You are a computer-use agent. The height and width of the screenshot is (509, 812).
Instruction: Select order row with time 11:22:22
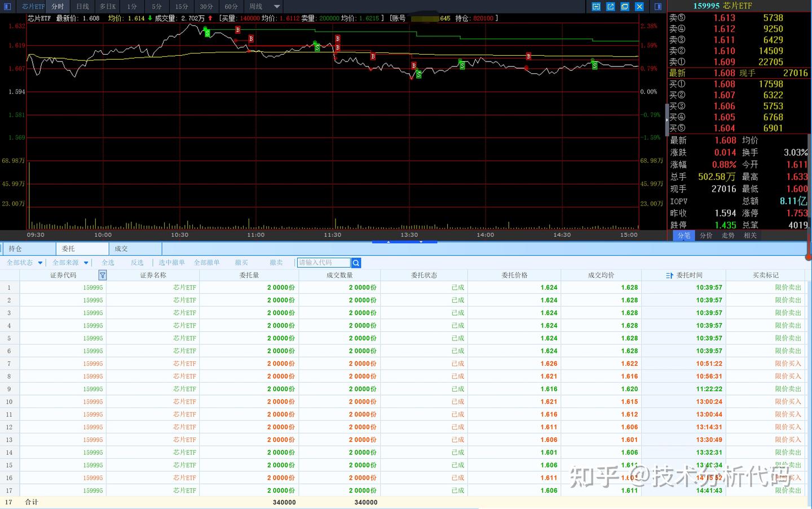tap(403, 389)
